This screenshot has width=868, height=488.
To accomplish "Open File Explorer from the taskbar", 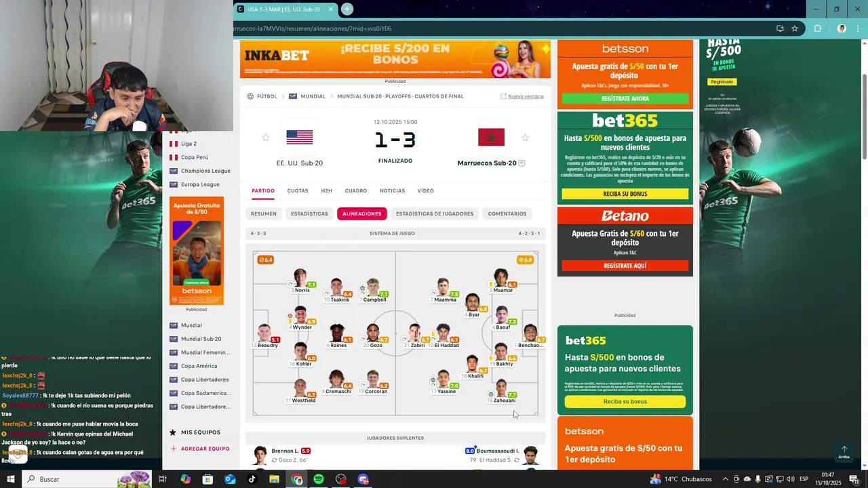I will (x=274, y=479).
